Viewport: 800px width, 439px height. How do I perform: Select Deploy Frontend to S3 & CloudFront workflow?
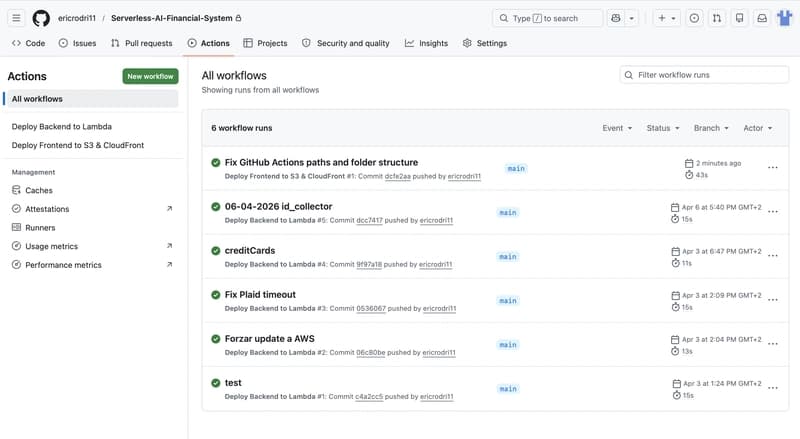tap(78, 145)
